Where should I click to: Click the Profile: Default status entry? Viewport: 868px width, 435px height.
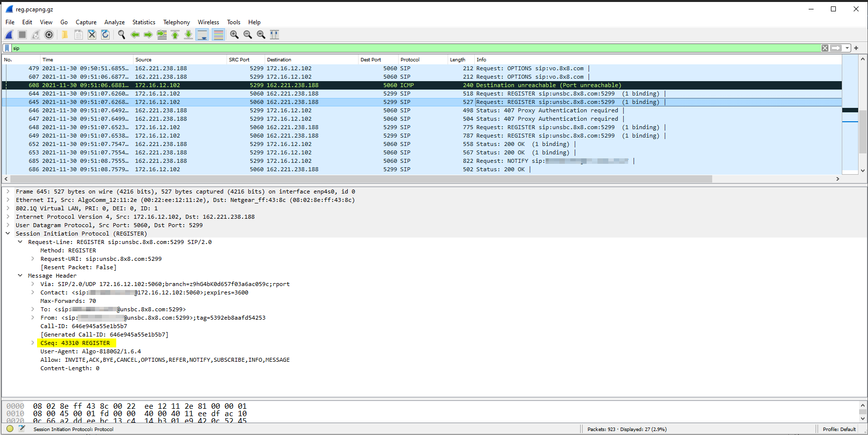point(839,429)
